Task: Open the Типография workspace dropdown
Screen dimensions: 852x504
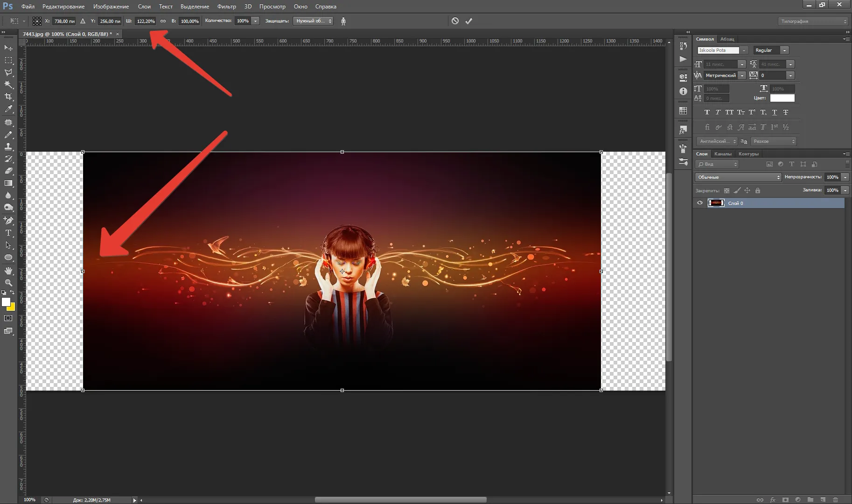Action: [x=812, y=21]
